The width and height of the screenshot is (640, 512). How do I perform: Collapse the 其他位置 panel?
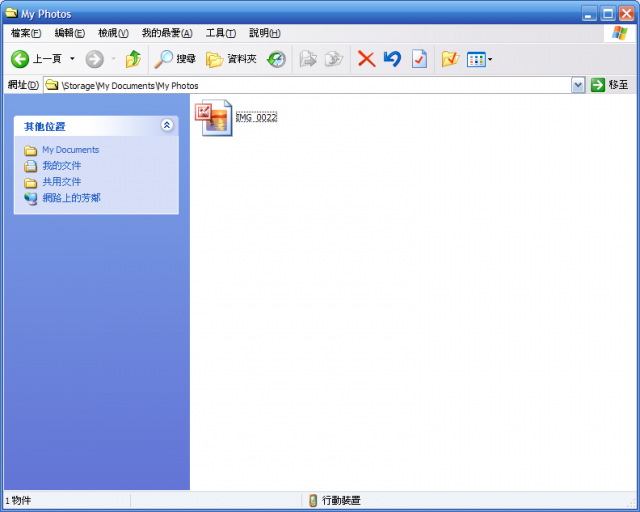tap(167, 125)
